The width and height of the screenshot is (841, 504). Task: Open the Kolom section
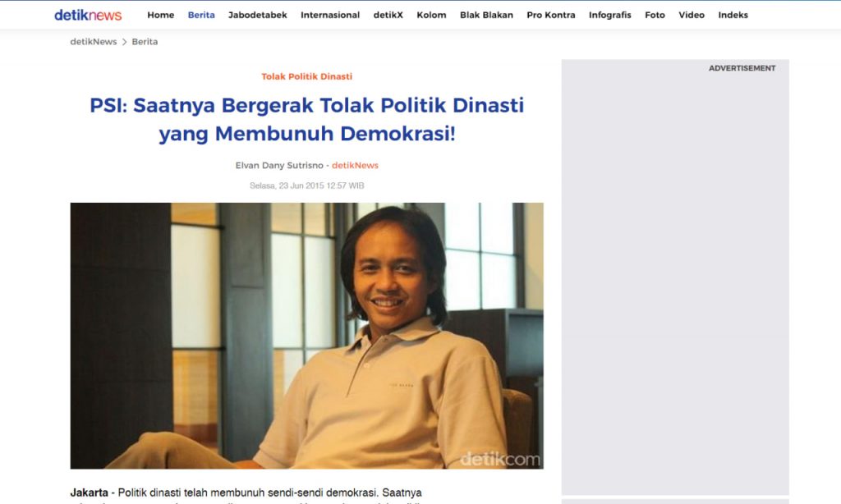pos(431,15)
